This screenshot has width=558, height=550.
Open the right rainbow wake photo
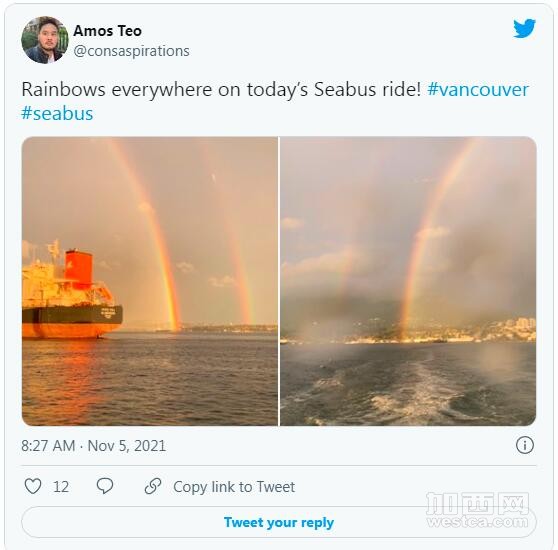pyautogui.click(x=408, y=281)
